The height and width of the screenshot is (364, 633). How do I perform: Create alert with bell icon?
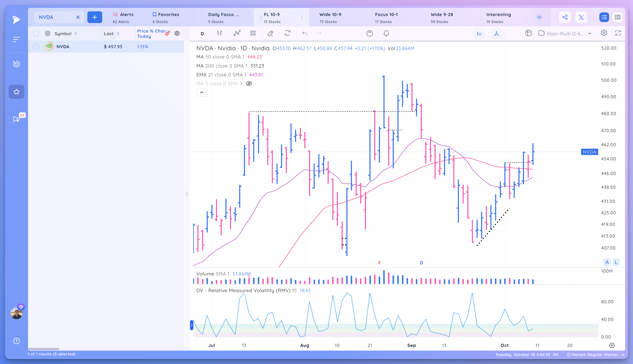tap(386, 33)
